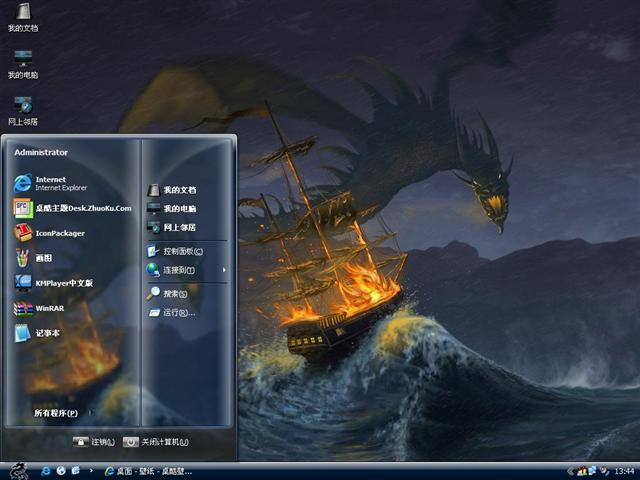Open 控制面板(C) control panel
The width and height of the screenshot is (640, 480).
[x=175, y=251]
